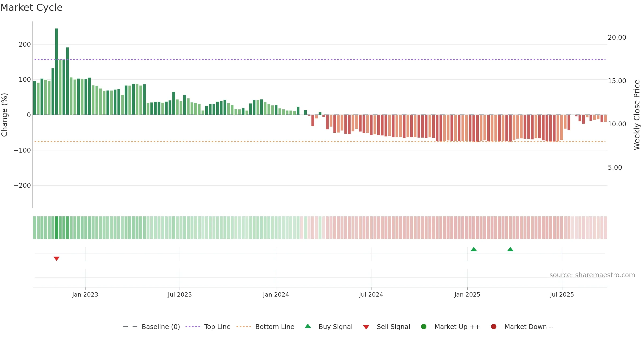
Task: Toggle the Bottom Line legend entry
Action: (x=265, y=327)
